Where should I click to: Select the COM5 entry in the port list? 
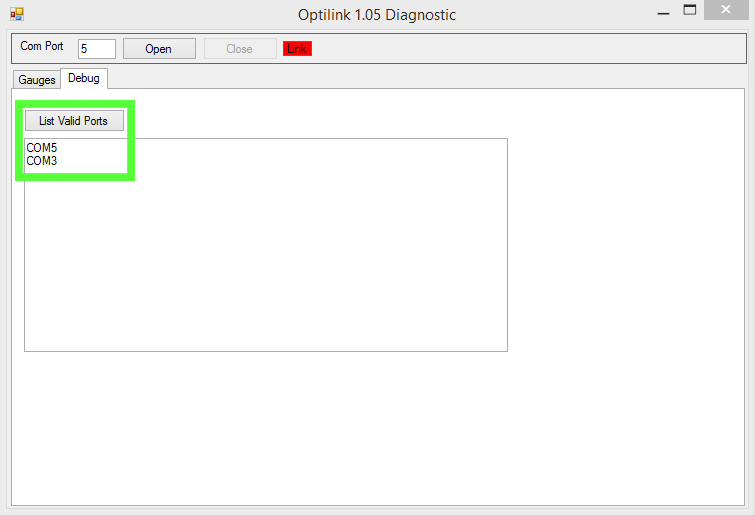pyautogui.click(x=42, y=148)
